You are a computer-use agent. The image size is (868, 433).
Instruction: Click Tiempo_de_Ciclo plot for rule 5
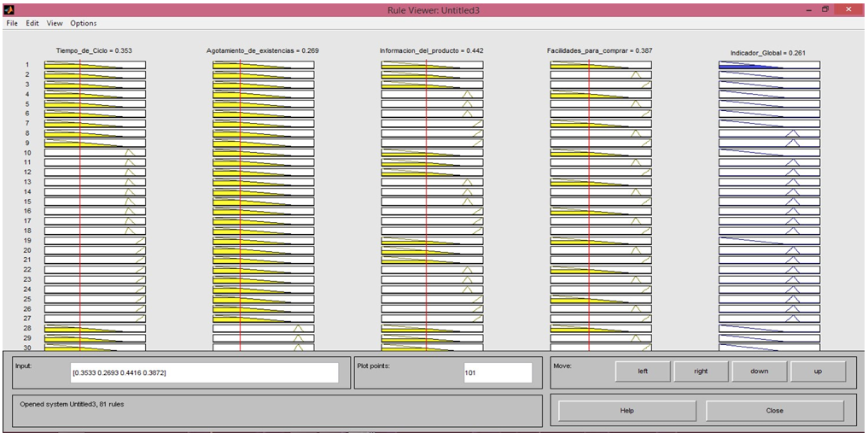96,104
